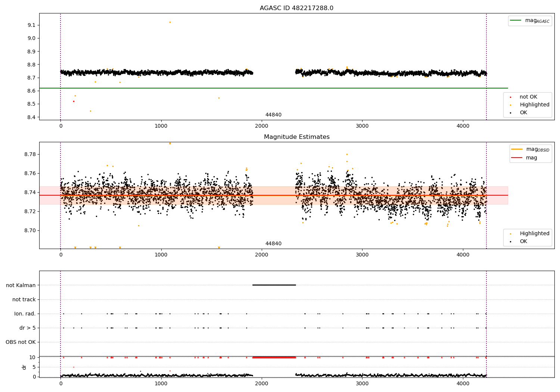Click the 'not OK' legend entry in top plot
Image resolution: width=560 pixels, height=392 pixels.
[x=528, y=97]
